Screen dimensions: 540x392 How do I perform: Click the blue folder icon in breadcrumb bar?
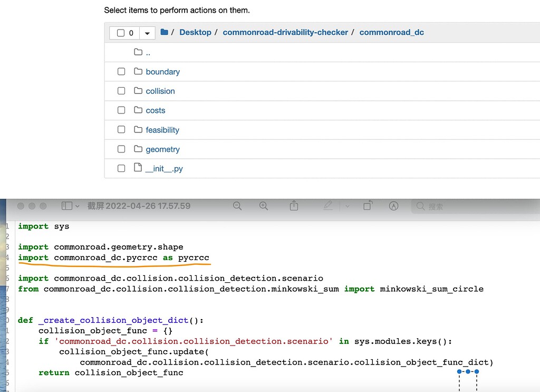pos(165,32)
